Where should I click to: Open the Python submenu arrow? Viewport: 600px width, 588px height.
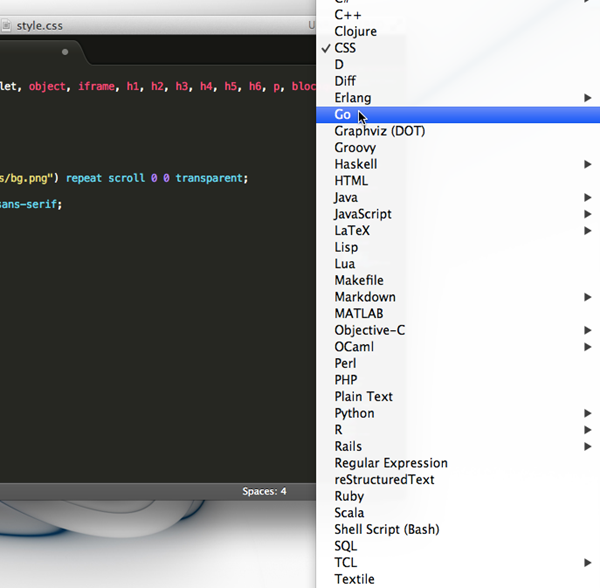[587, 413]
